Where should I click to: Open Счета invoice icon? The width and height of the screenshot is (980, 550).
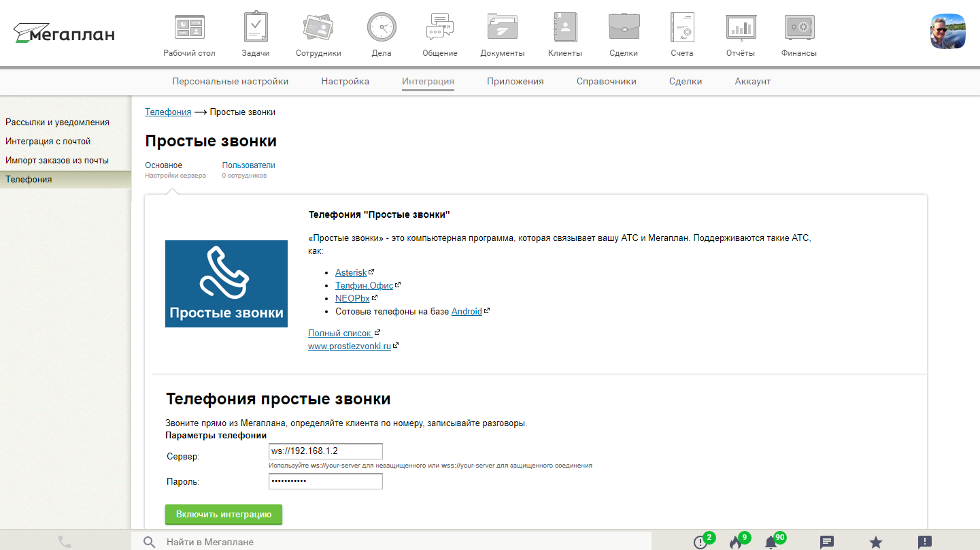(681, 27)
